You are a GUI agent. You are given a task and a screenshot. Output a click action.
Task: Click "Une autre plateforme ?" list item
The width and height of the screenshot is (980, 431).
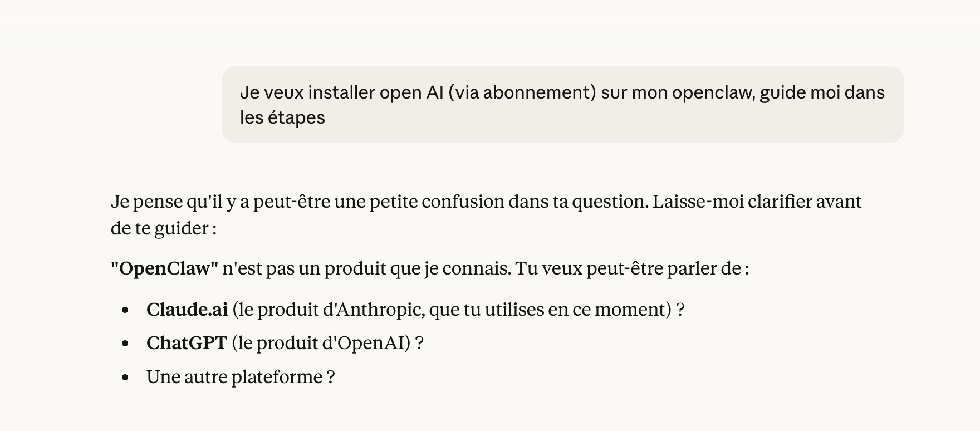(241, 378)
